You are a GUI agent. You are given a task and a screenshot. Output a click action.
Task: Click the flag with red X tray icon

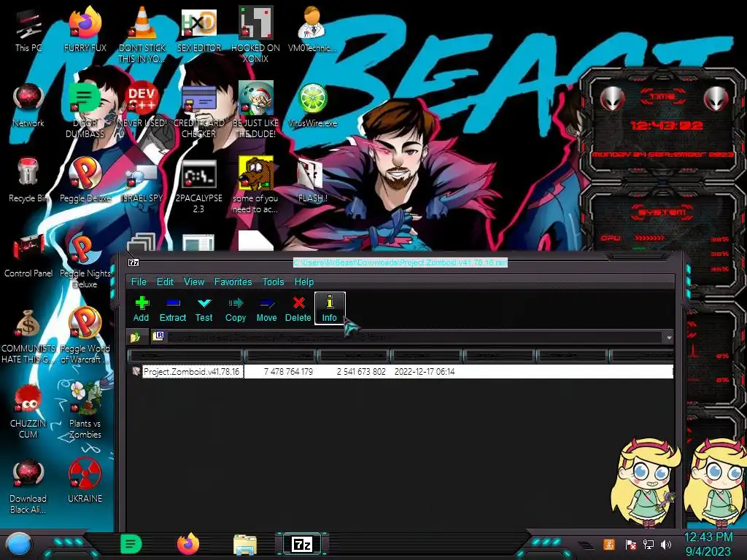coord(631,544)
